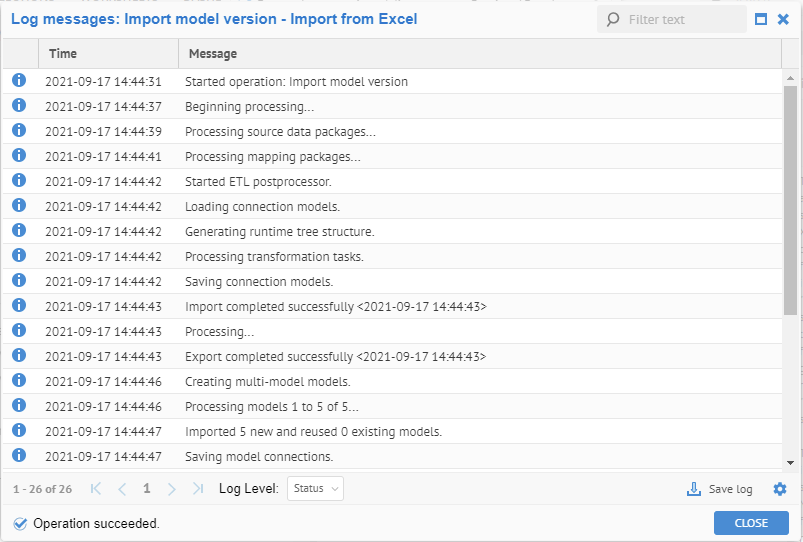Open the Log Level Status dropdown
The height and width of the screenshot is (542, 803).
click(x=316, y=489)
